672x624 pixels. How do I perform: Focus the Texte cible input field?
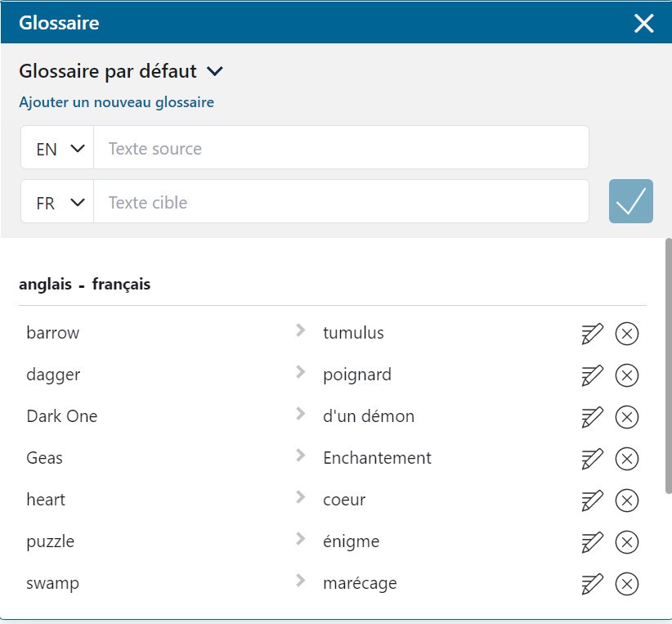coord(341,201)
